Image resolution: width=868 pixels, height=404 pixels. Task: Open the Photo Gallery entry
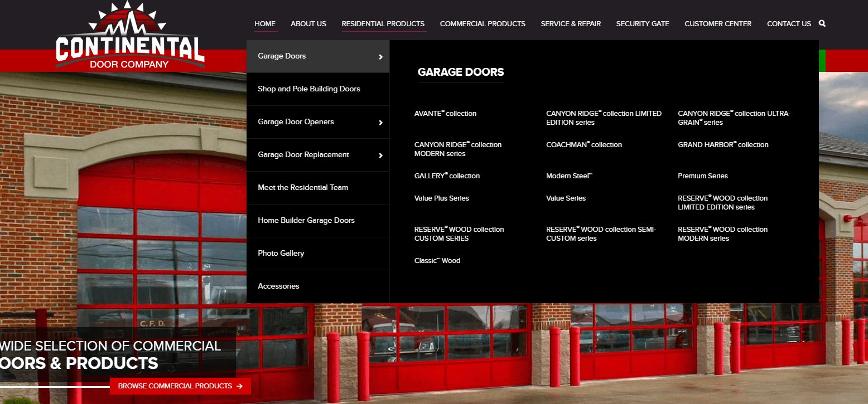click(x=318, y=254)
